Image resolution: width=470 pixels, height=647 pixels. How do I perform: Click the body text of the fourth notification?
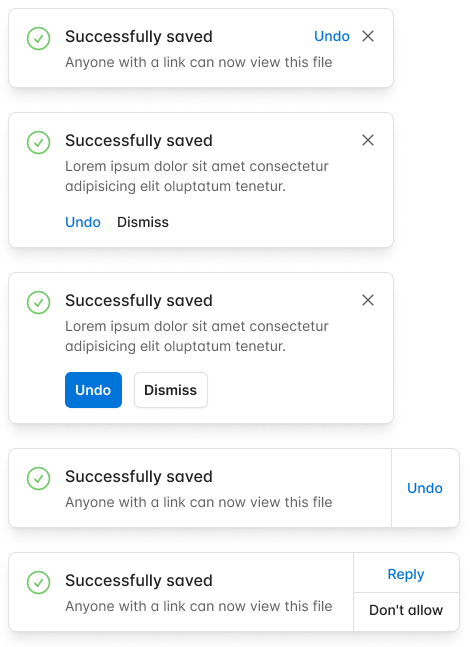(198, 502)
